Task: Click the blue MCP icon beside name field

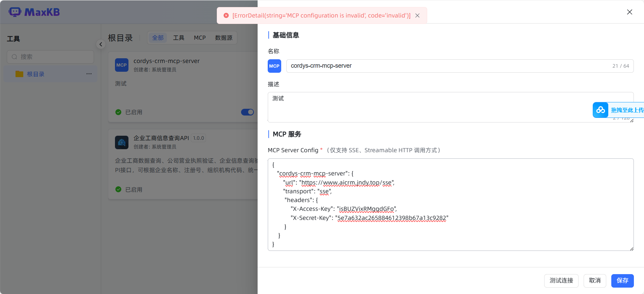Action: pyautogui.click(x=274, y=66)
